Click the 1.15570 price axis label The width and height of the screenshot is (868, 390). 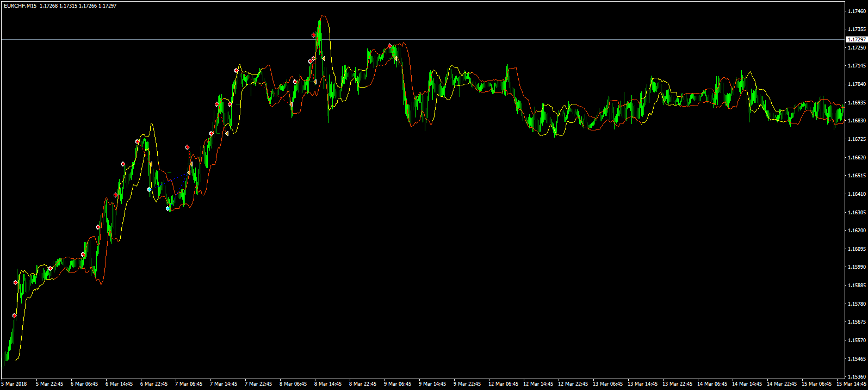click(857, 341)
